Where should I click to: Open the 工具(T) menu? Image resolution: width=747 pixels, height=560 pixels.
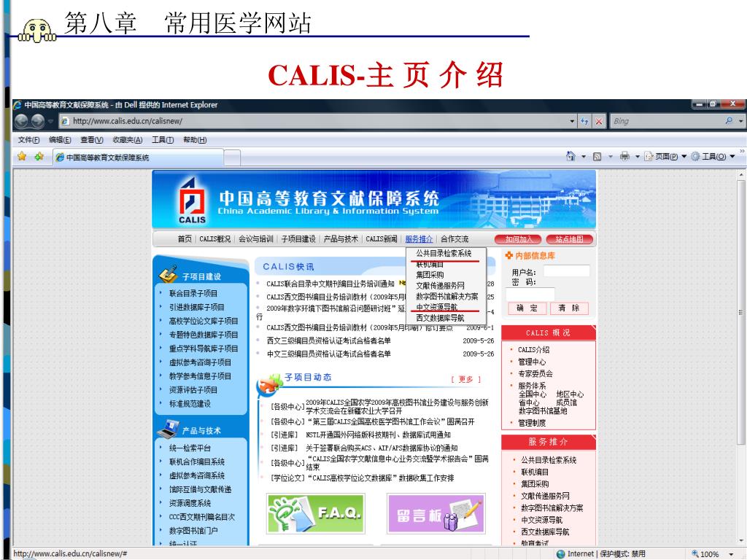(x=163, y=140)
